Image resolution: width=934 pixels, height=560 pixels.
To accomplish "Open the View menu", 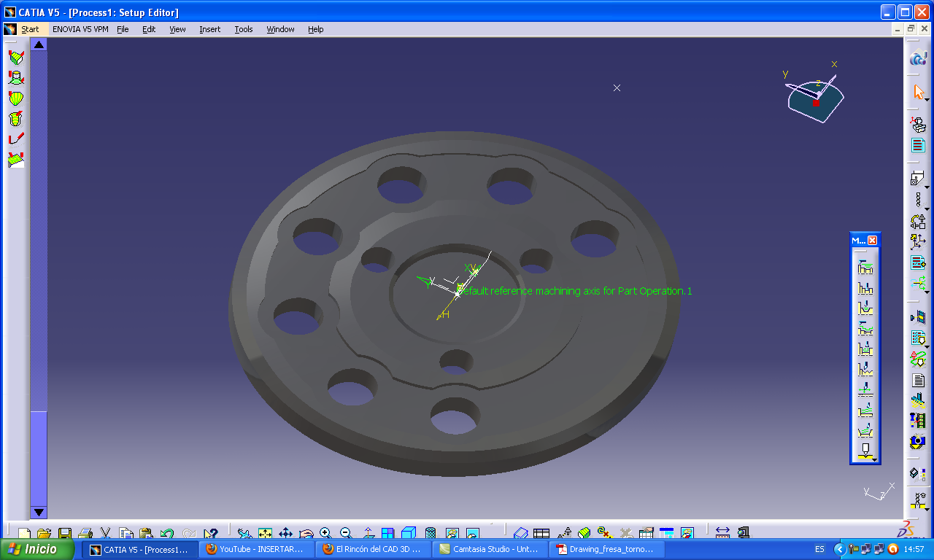I will pos(178,29).
